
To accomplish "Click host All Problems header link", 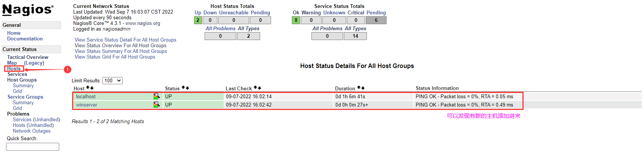I will 220,28.
